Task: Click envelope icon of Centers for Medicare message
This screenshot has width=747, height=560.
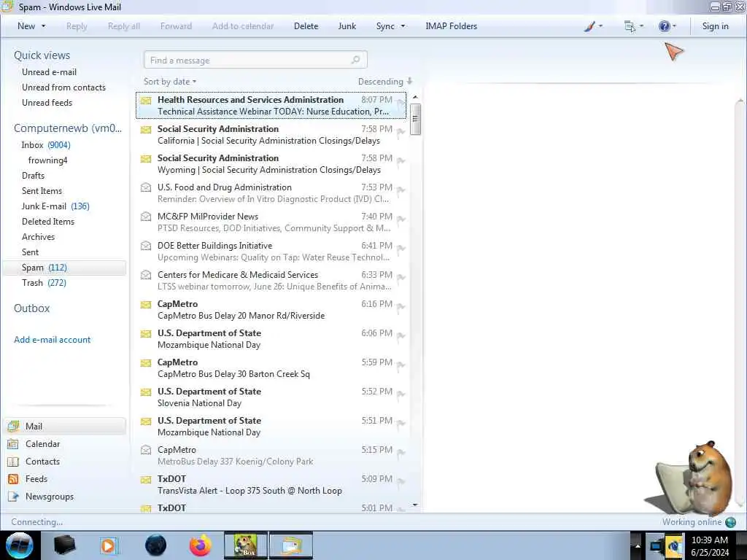Action: pyautogui.click(x=146, y=275)
